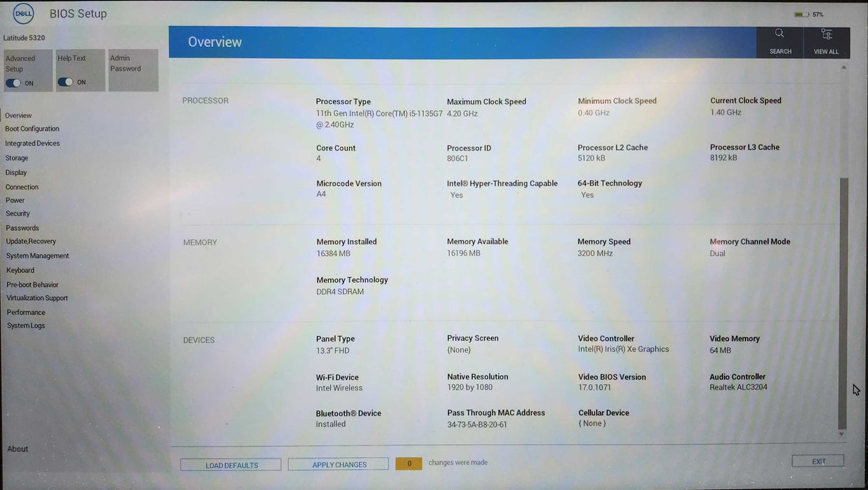Screen dimensions: 868x490
Task: Click the battery status indicator
Action: 802,13
